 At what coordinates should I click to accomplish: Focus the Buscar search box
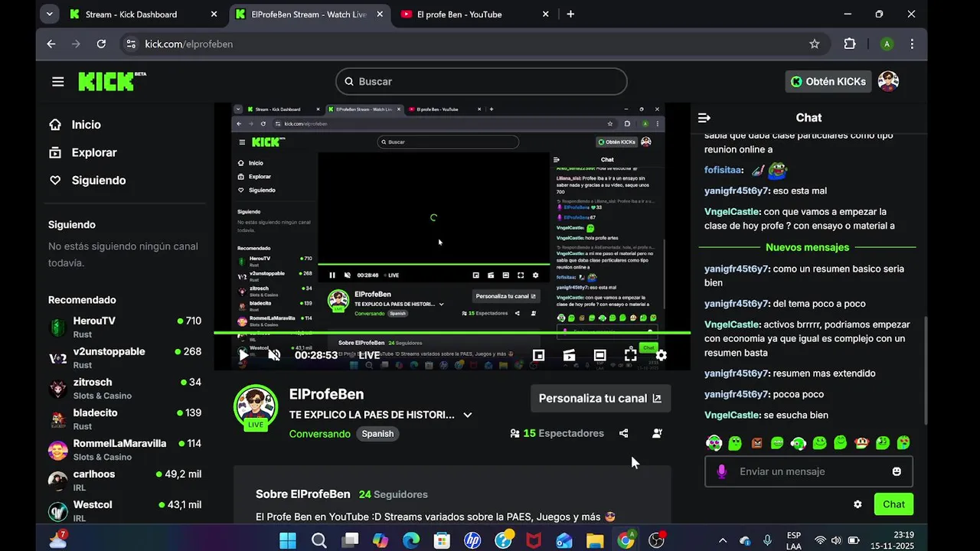click(x=481, y=81)
